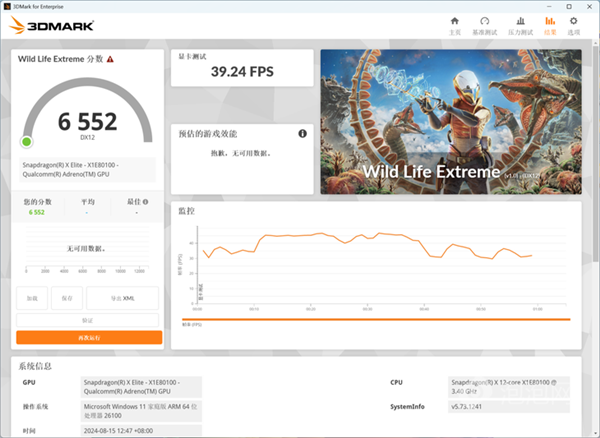
Task: Open Options (选项) gear icon
Action: click(x=573, y=25)
